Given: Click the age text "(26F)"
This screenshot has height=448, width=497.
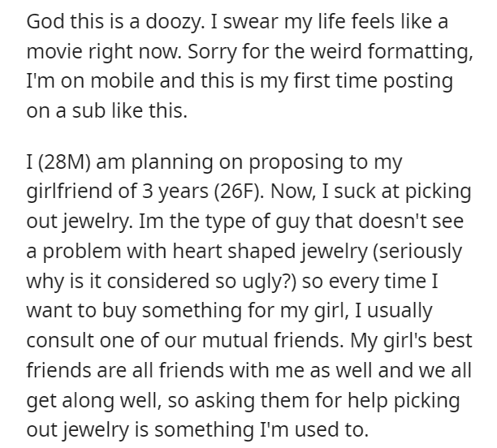Looking at the screenshot, I should pos(239,192).
